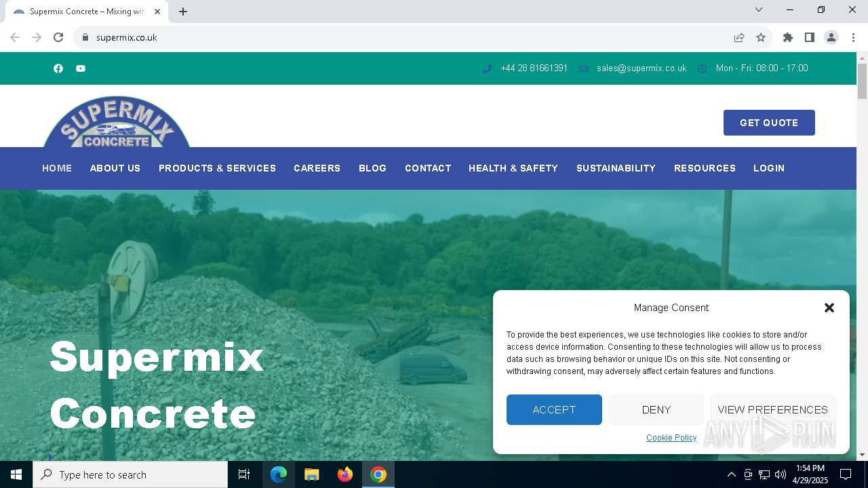The image size is (868, 488).
Task: Open the Windows Start menu
Action: (x=16, y=474)
